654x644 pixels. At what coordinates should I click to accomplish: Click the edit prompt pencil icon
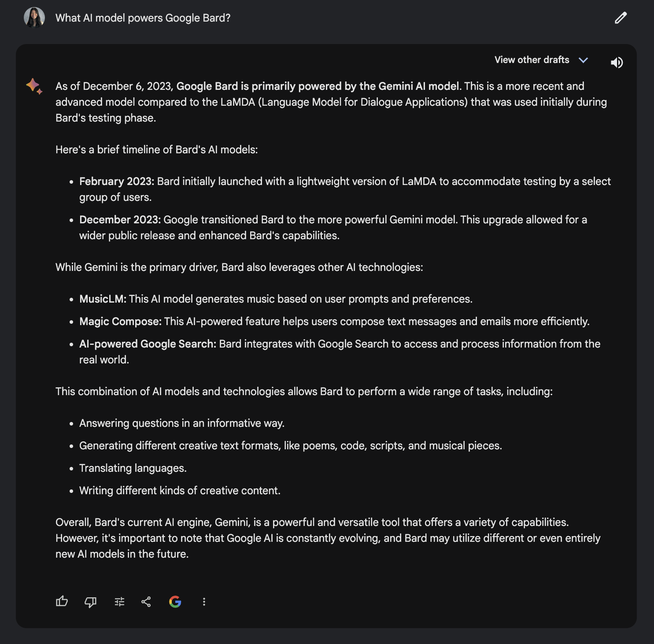(x=621, y=18)
